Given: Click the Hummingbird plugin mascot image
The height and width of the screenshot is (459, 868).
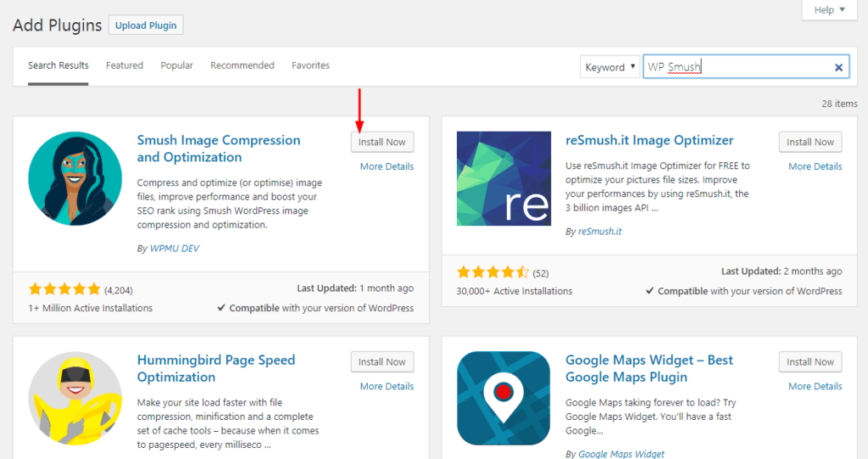Looking at the screenshot, I should (75, 398).
